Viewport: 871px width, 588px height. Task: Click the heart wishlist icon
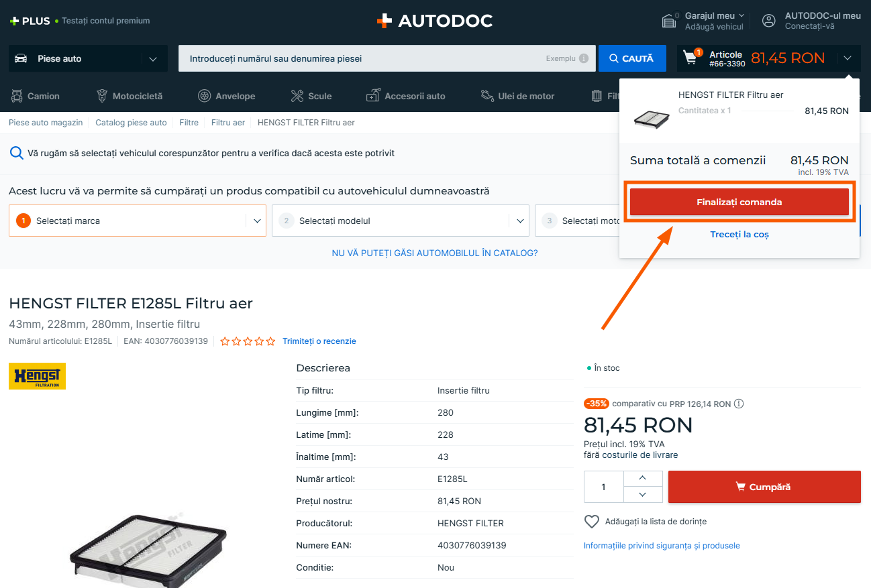point(591,522)
